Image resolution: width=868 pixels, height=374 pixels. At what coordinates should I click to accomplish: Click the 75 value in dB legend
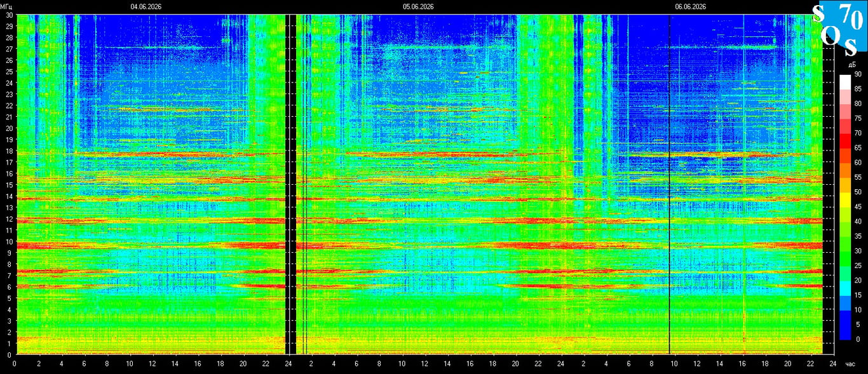click(858, 118)
